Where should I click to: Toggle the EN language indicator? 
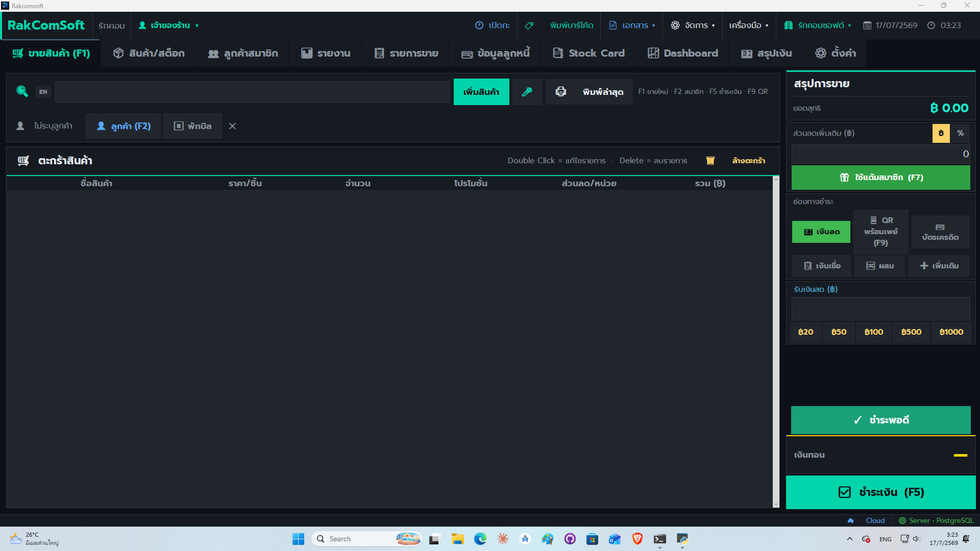tap(43, 92)
